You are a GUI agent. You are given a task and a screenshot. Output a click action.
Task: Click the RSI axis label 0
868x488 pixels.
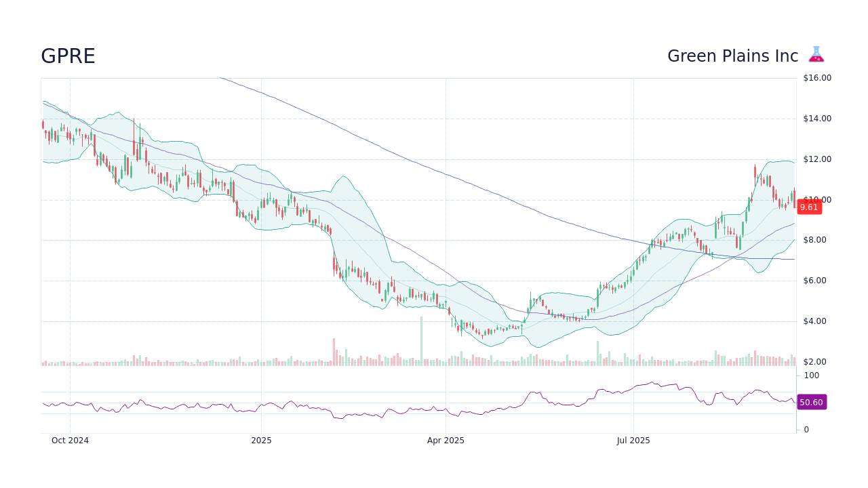[x=806, y=430]
